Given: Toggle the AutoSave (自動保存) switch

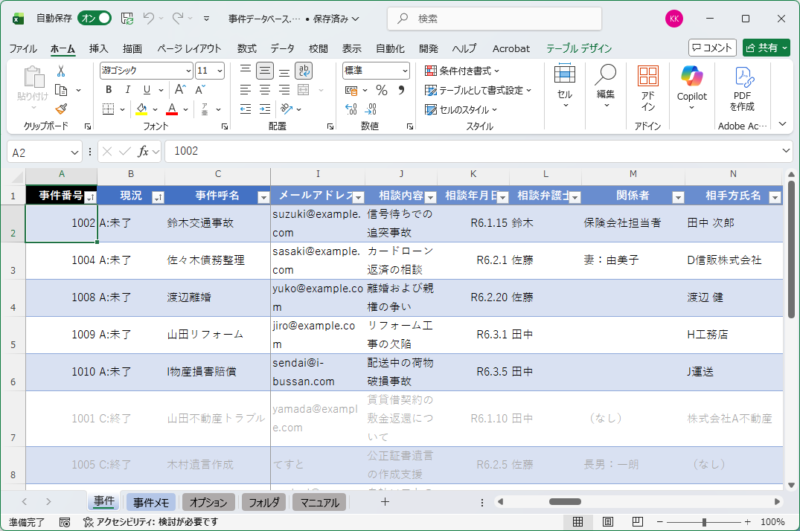Looking at the screenshot, I should coord(95,18).
